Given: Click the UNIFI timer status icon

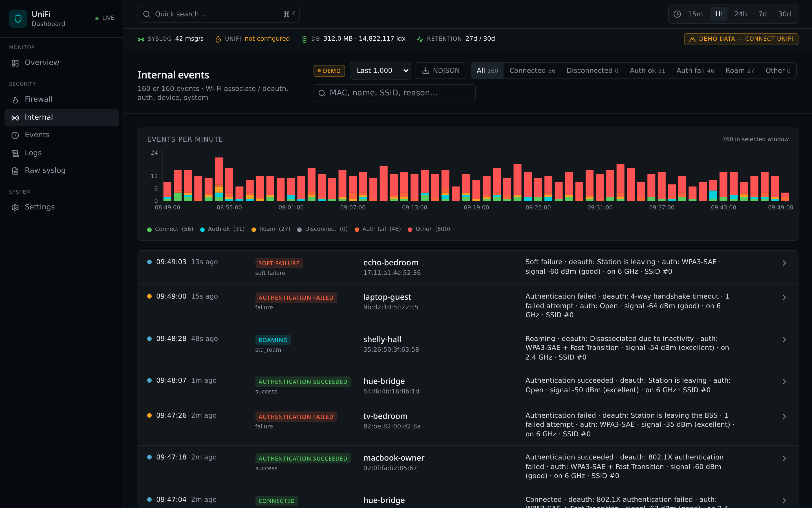Looking at the screenshot, I should 218,39.
